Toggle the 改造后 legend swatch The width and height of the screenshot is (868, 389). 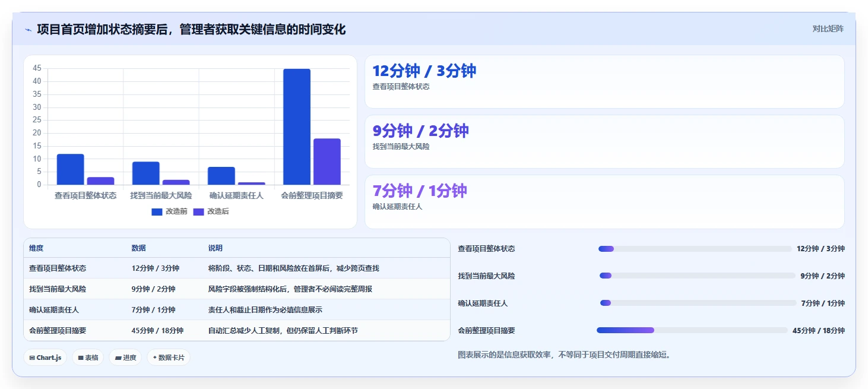pyautogui.click(x=198, y=211)
